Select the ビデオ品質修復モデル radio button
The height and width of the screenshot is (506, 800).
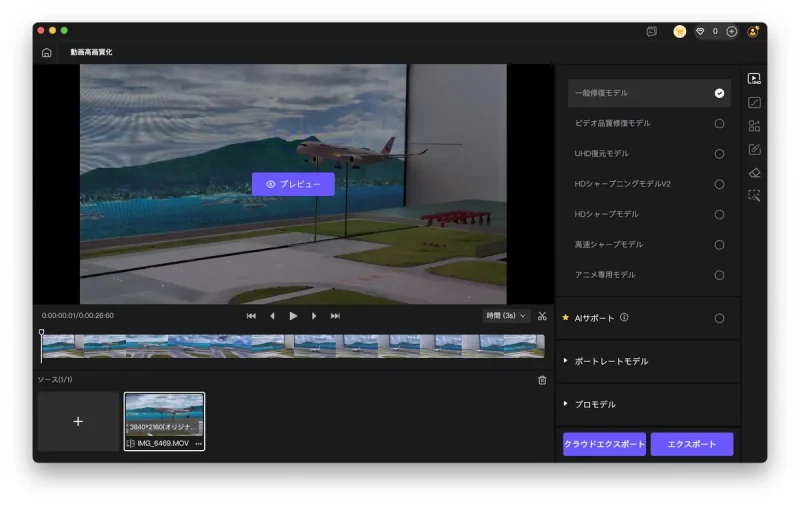click(719, 123)
